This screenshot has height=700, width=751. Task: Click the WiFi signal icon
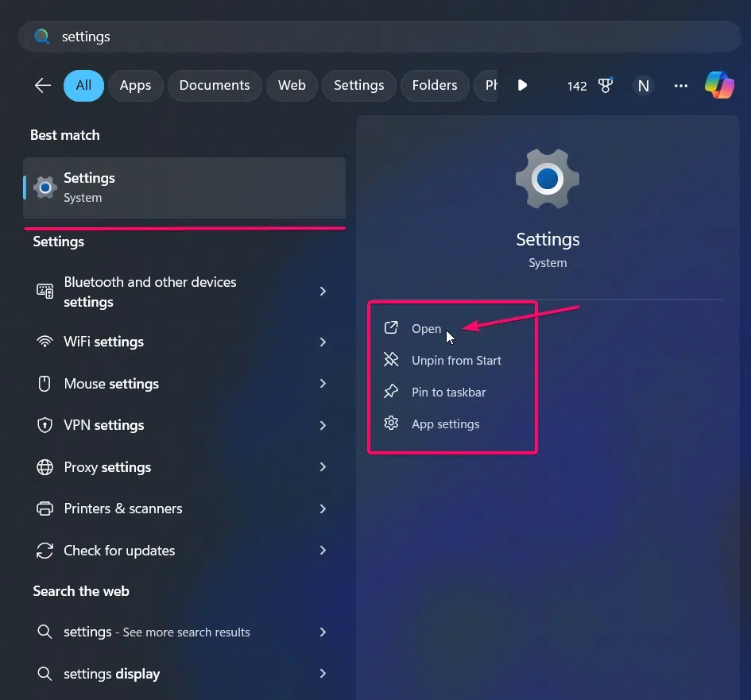coord(45,342)
